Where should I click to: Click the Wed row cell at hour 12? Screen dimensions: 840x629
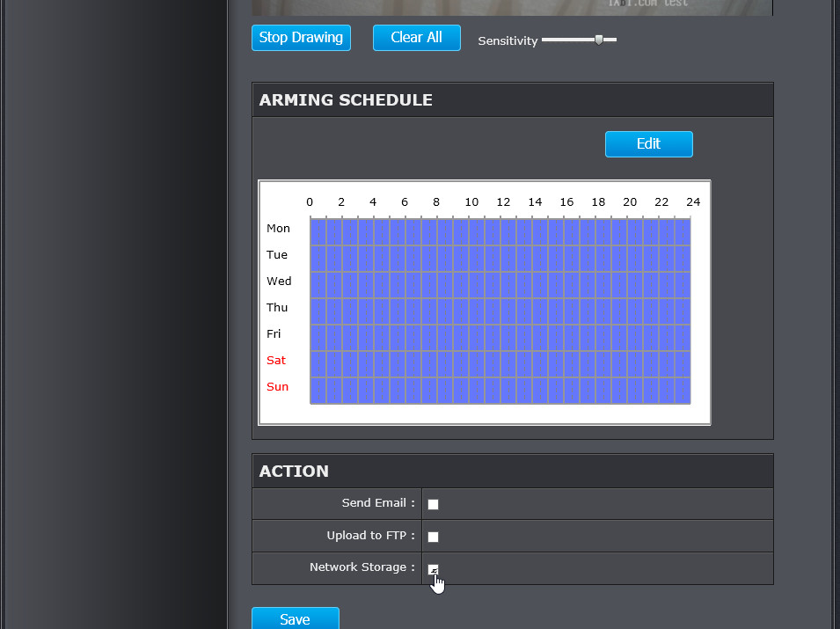point(508,285)
